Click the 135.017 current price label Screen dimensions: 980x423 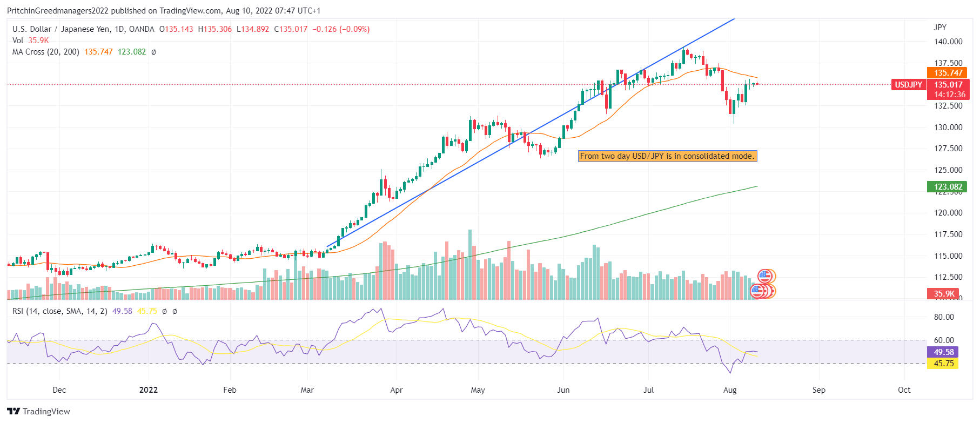[949, 85]
